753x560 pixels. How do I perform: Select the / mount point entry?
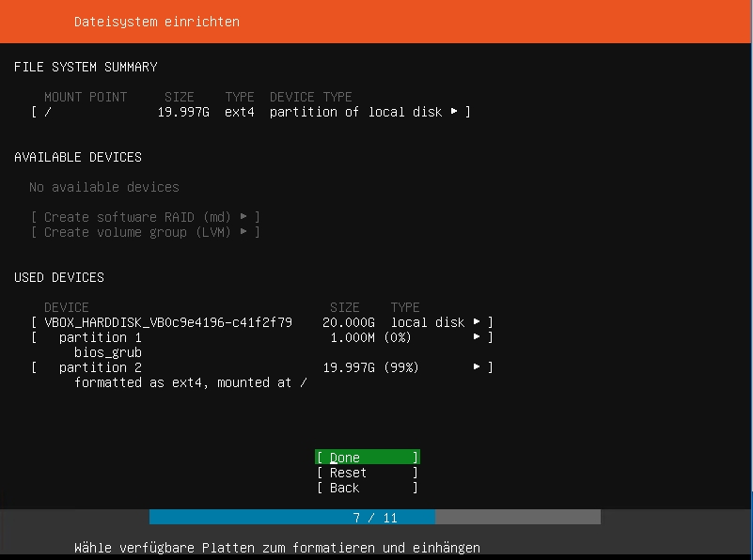point(49,112)
